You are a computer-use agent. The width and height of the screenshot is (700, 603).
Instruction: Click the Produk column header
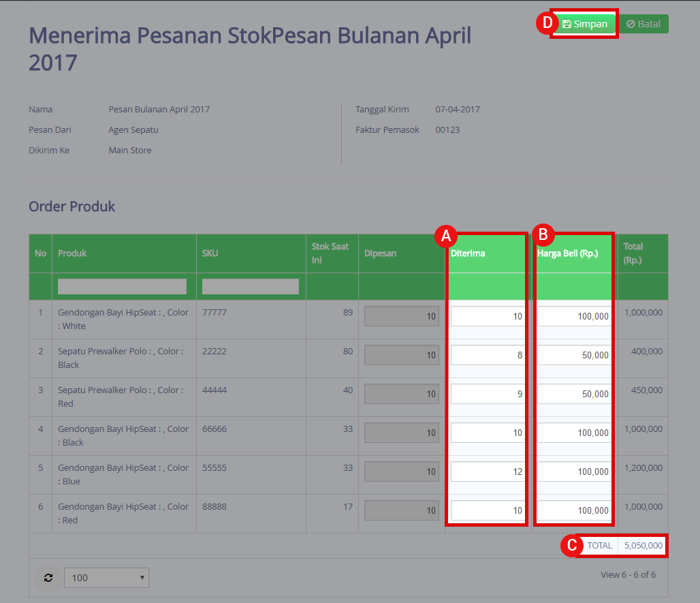(x=124, y=253)
